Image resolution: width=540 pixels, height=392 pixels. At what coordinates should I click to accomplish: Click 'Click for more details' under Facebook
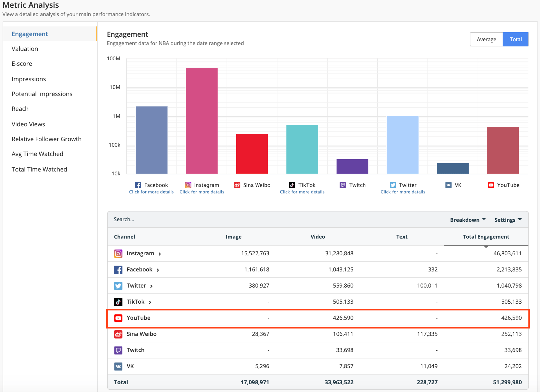pyautogui.click(x=151, y=192)
